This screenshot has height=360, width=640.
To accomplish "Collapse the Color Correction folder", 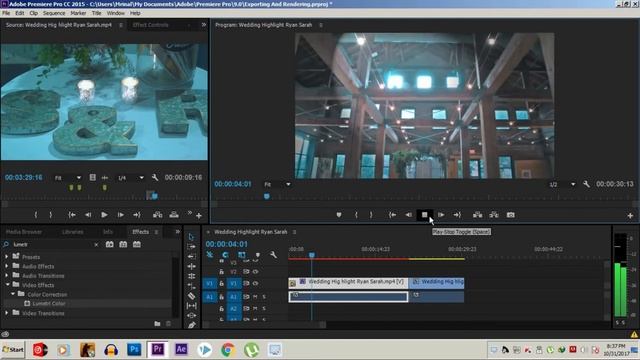I will pos(13,294).
